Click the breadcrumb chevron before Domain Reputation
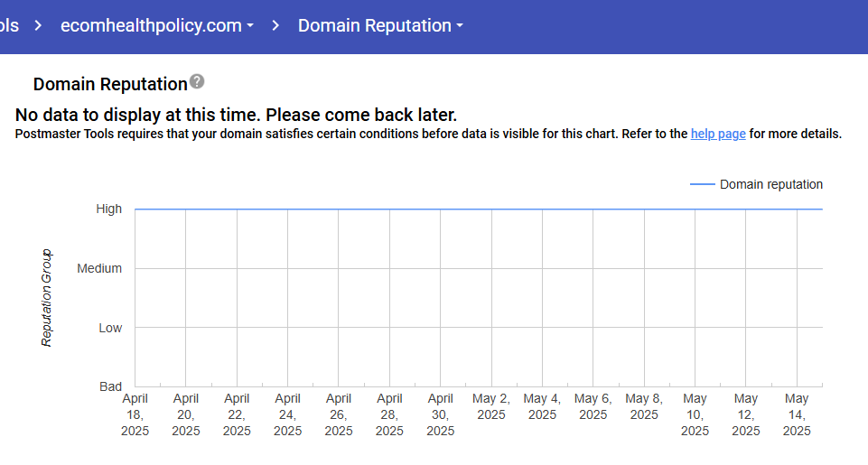This screenshot has height=465, width=868. click(x=275, y=25)
